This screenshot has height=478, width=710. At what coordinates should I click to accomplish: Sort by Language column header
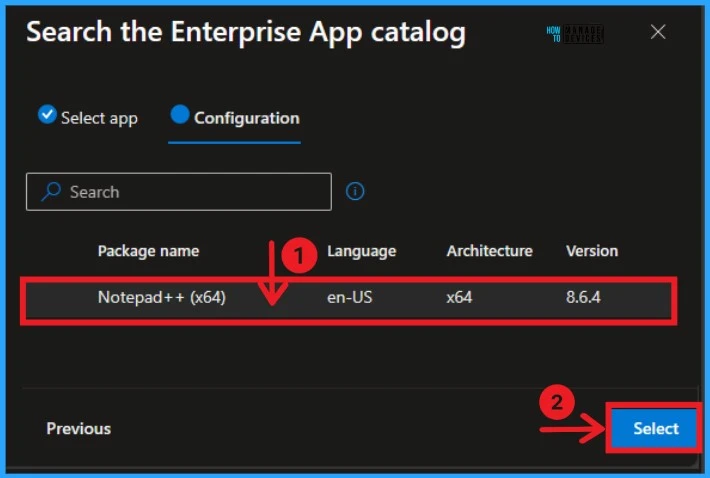pyautogui.click(x=361, y=251)
